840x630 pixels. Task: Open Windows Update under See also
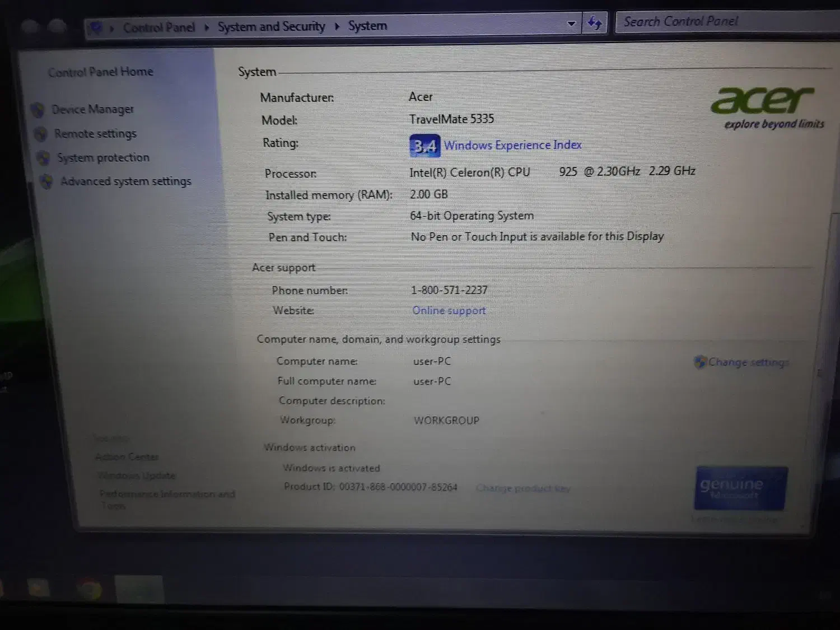137,475
